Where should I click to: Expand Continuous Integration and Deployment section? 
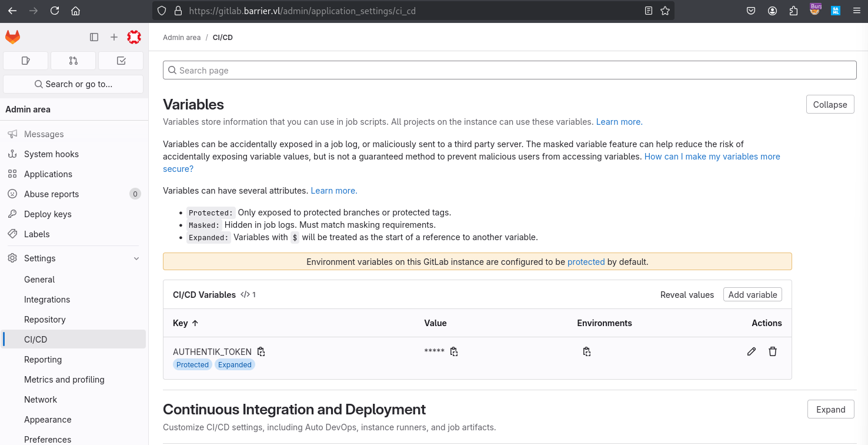pos(830,410)
